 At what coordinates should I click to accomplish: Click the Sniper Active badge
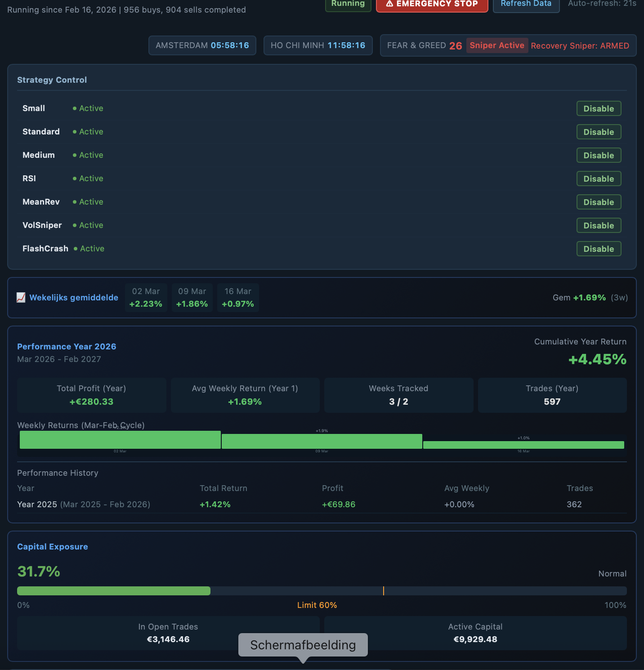(x=497, y=45)
